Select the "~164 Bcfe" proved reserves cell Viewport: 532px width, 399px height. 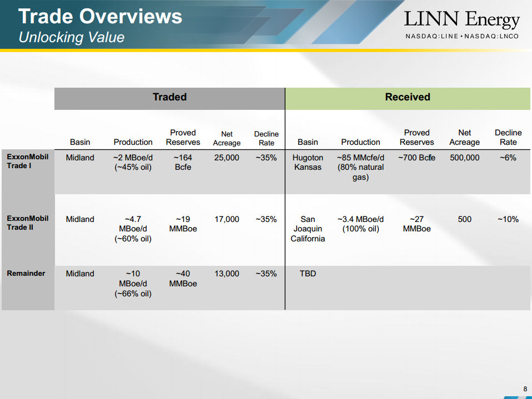pos(183,162)
